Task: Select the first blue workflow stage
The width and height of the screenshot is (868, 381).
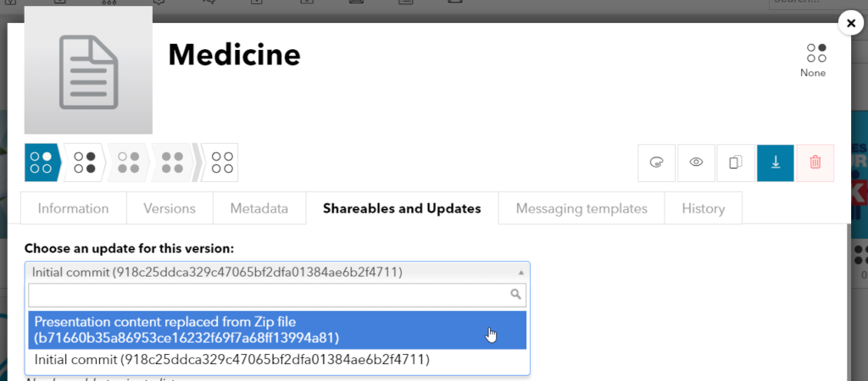Action: click(x=42, y=163)
